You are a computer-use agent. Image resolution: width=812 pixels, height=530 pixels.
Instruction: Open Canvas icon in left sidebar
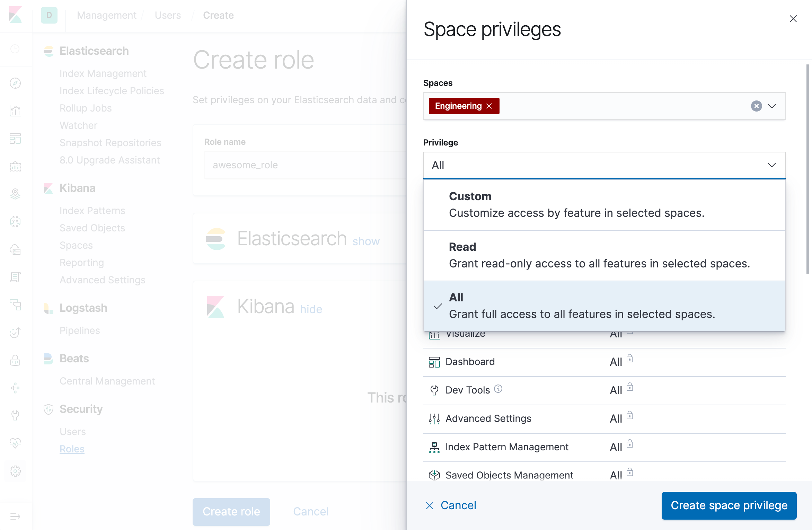(x=15, y=166)
